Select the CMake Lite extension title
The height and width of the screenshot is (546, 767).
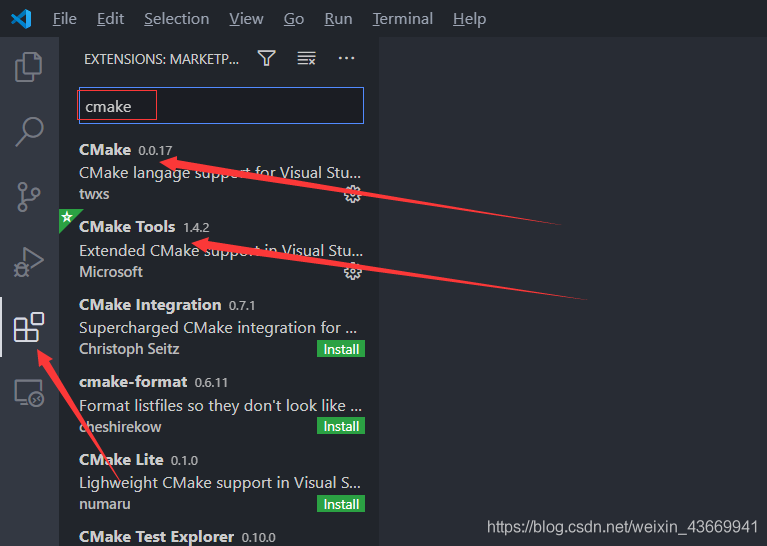click(x=121, y=459)
